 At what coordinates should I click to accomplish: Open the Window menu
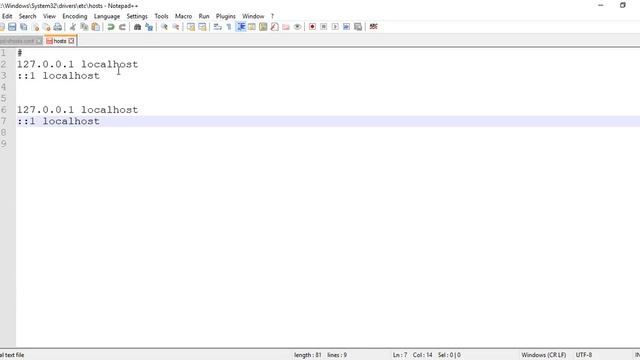(x=253, y=16)
